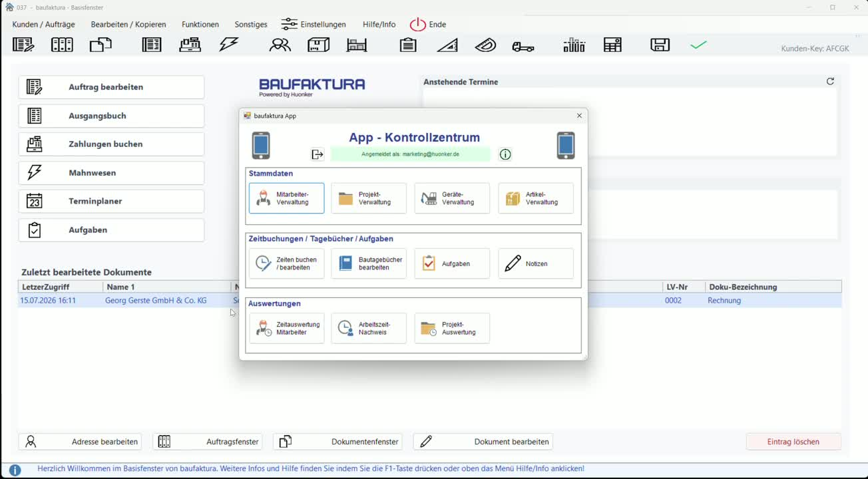This screenshot has height=479, width=868.
Task: Click the Auftragsfenster button
Action: (x=208, y=442)
